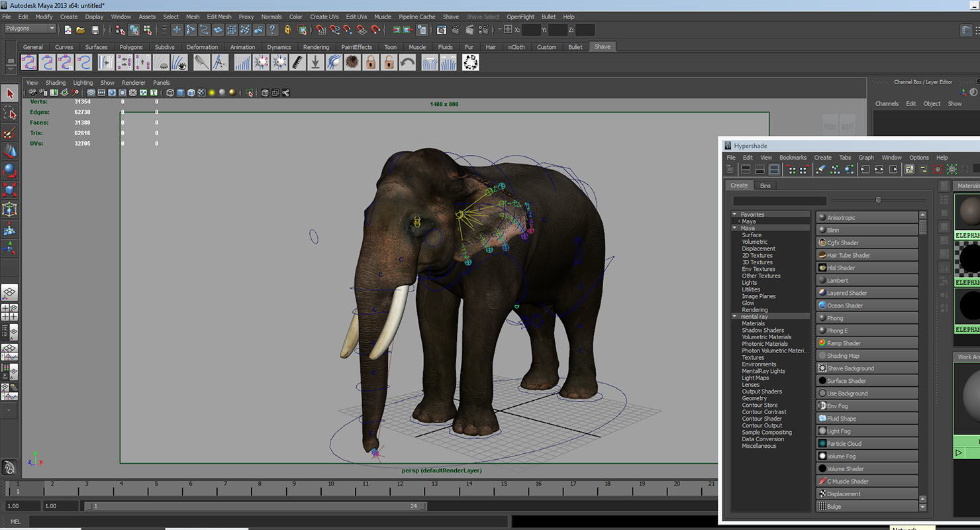Switch to the Bins tab in Hypershade
The width and height of the screenshot is (980, 530).
(765, 185)
